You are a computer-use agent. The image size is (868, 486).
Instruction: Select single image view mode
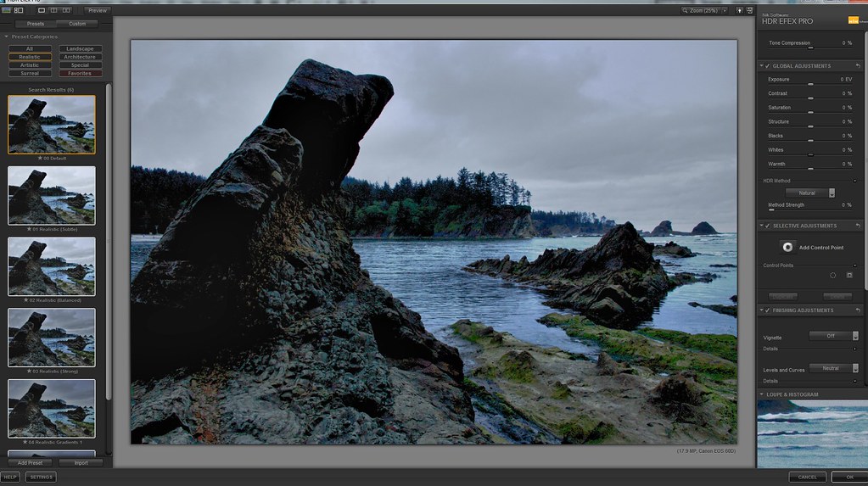click(42, 10)
